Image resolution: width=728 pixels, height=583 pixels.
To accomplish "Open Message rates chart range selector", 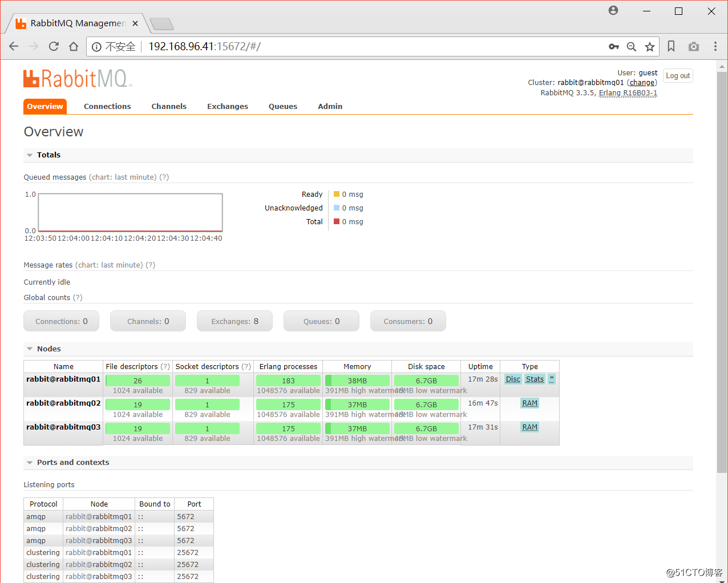I will coord(109,265).
